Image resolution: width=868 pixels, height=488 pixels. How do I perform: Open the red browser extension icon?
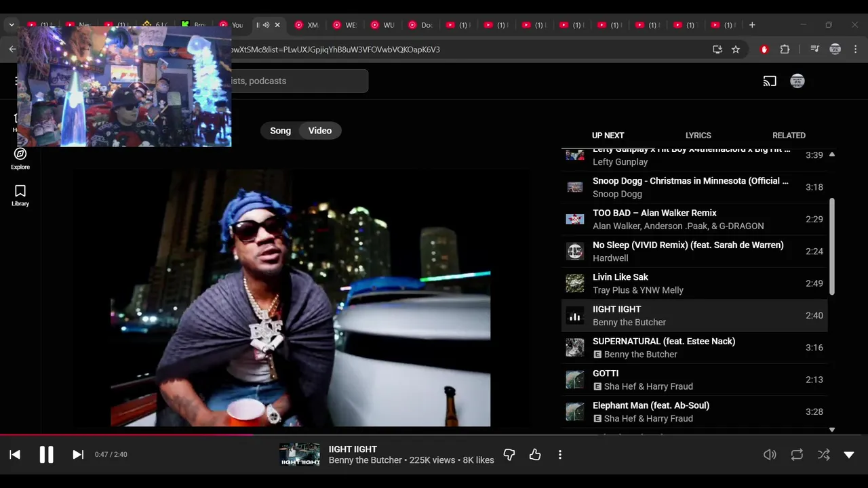[764, 49]
